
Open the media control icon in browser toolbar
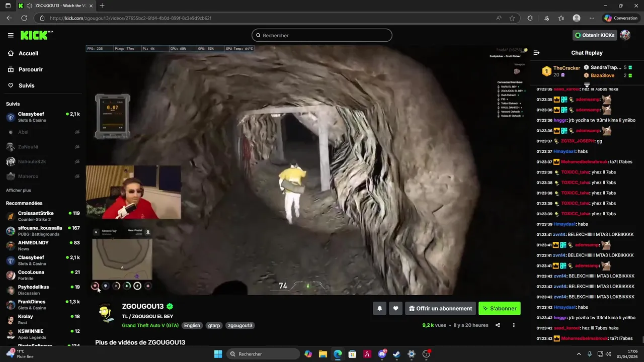pyautogui.click(x=546, y=18)
